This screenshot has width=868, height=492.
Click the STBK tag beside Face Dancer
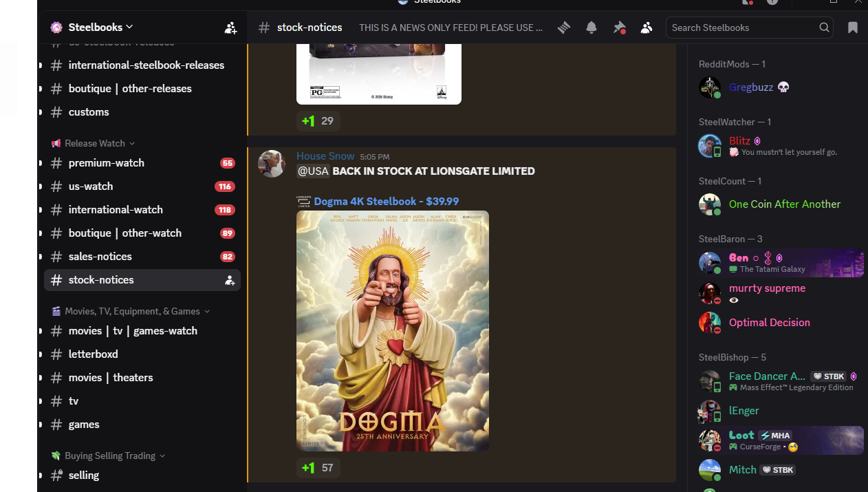[x=829, y=376]
